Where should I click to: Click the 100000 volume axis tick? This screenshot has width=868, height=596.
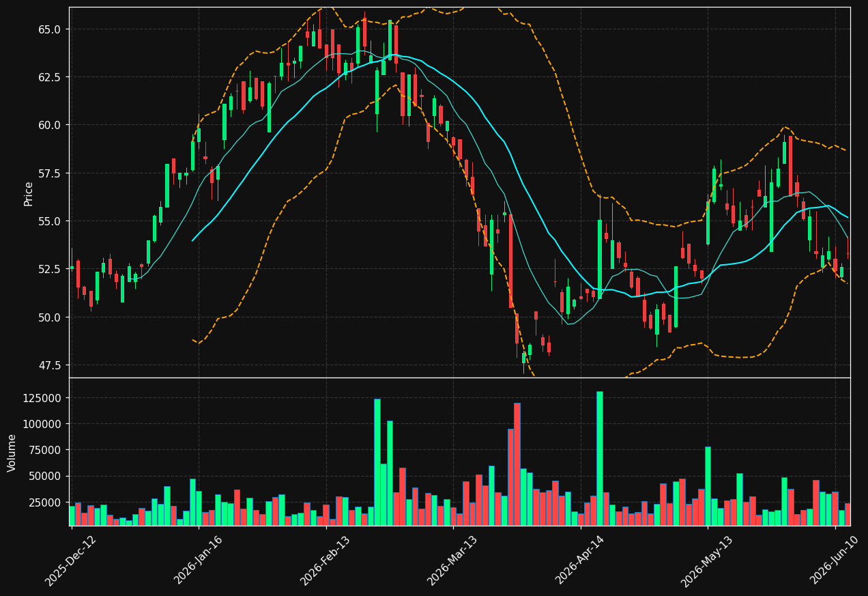42,424
